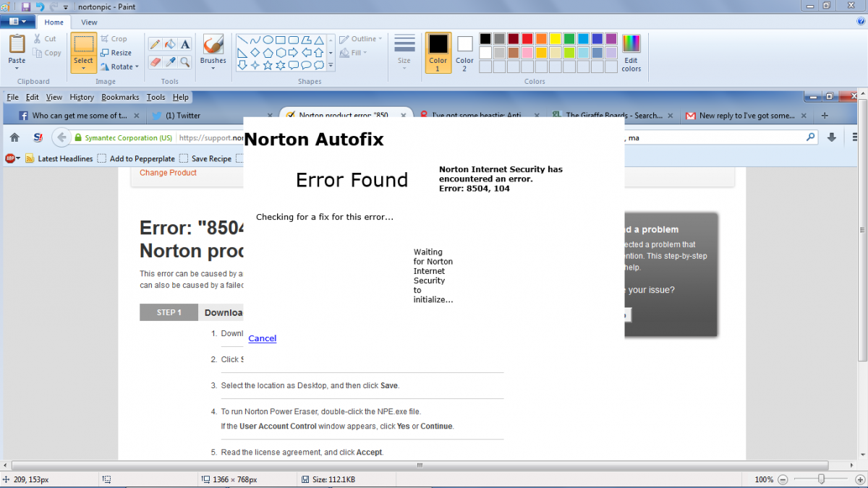Activate Color 1 foreground selector
The height and width of the screenshot is (488, 868).
tap(438, 53)
